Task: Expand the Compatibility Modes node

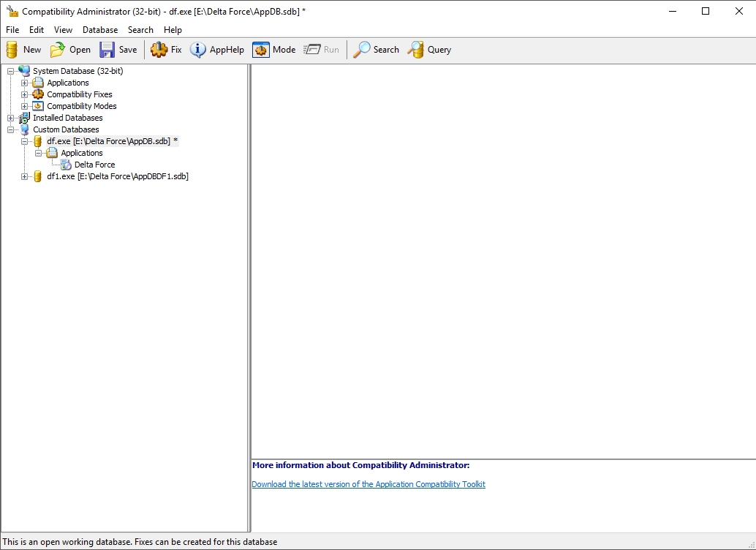Action: click(x=25, y=106)
